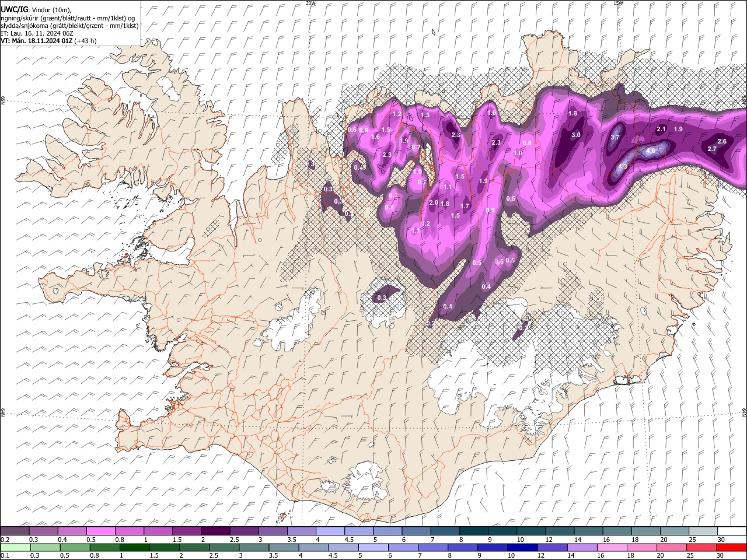Click the 4.6 precipitation value on the map
The image size is (747, 560).
(x=651, y=150)
